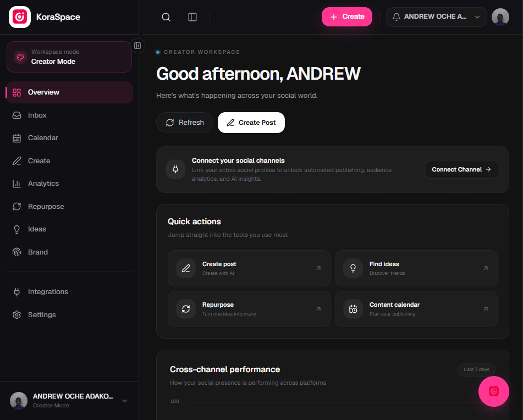Open the arrow on Find ideas card
Image resolution: width=523 pixels, height=420 pixels.
coord(486,268)
